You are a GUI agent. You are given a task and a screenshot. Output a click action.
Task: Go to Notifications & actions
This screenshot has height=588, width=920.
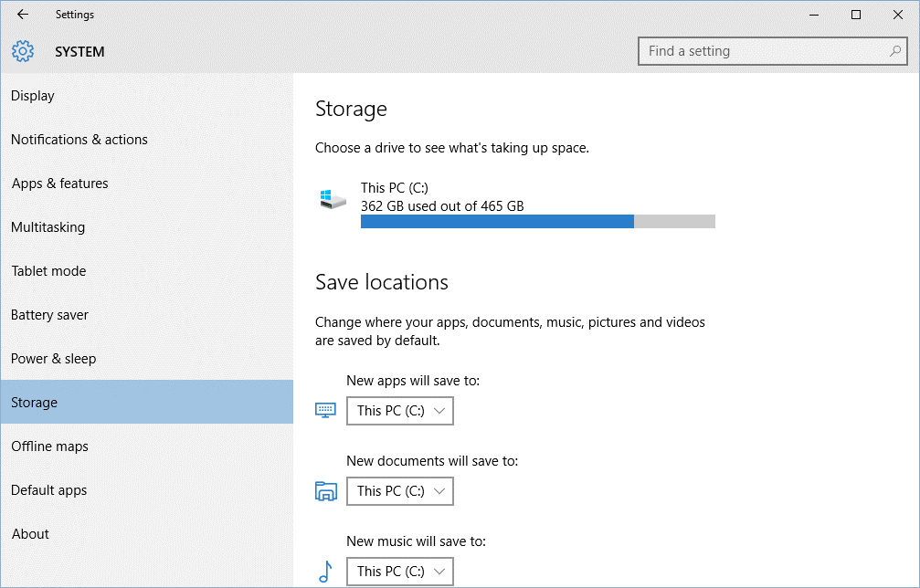coord(79,140)
